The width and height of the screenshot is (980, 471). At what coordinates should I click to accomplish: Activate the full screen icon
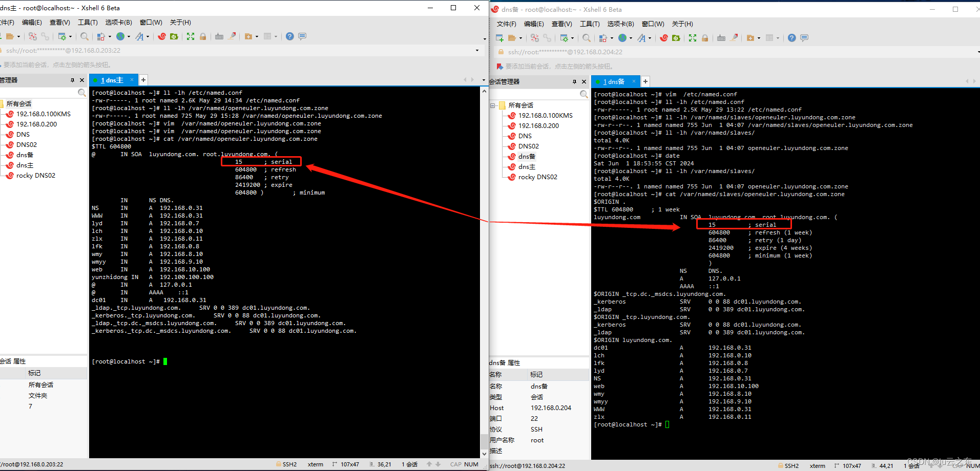point(191,36)
